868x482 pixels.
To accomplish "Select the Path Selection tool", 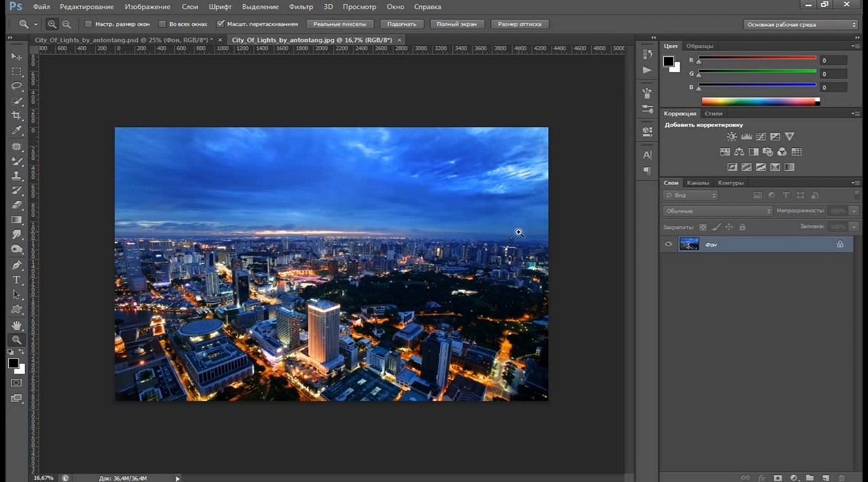I will [17, 295].
